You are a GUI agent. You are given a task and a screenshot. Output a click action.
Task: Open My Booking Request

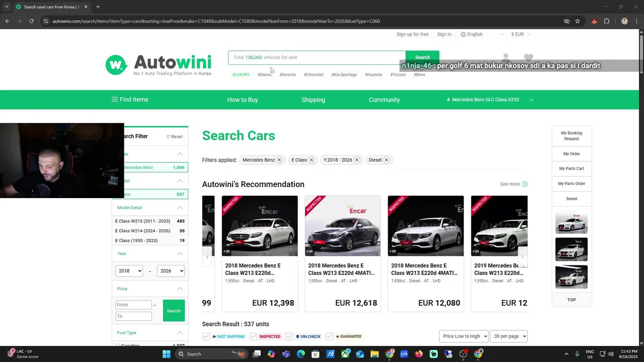click(572, 136)
